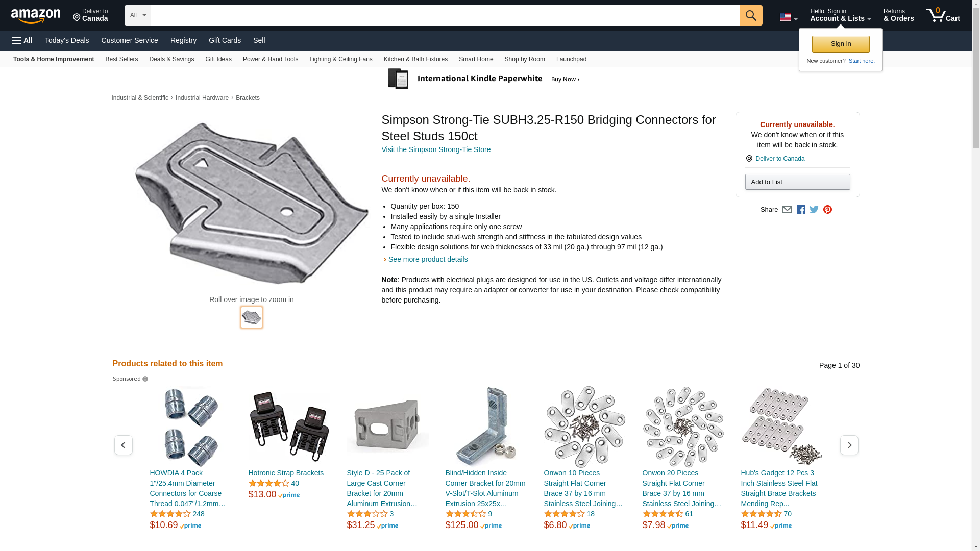Open the Add to List dropdown
Viewport: 980px width, 551px height.
pyautogui.click(x=797, y=182)
